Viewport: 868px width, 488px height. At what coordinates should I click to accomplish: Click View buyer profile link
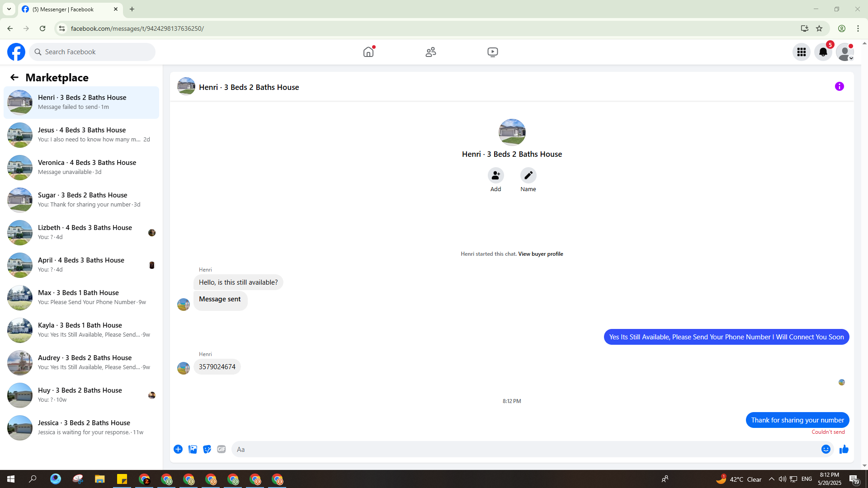click(x=540, y=254)
